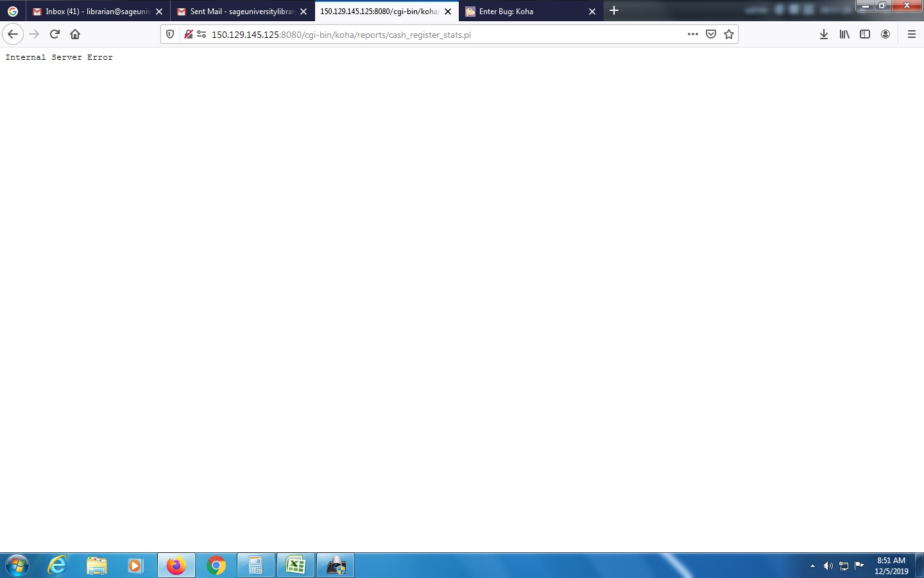Open the volume speaker icon in tray

point(828,566)
